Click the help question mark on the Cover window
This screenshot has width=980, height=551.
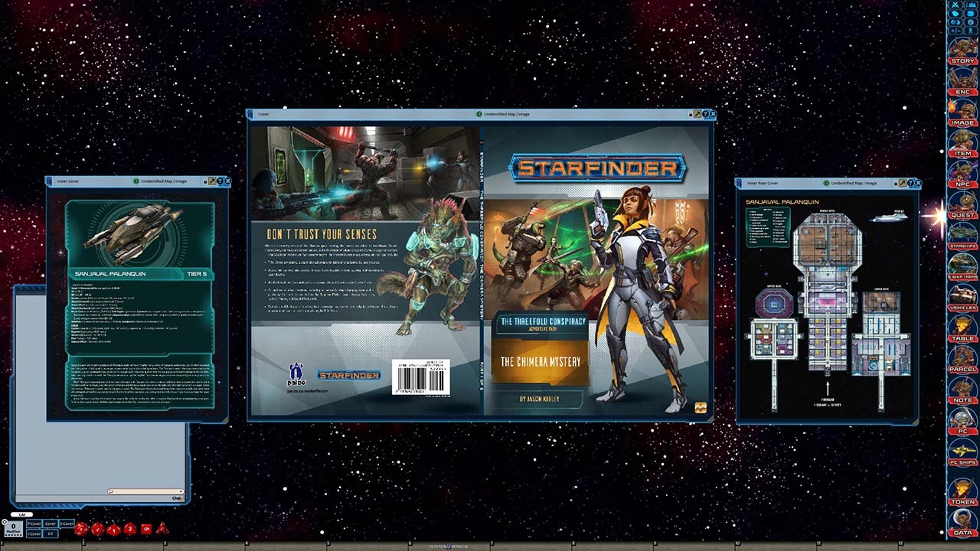704,113
